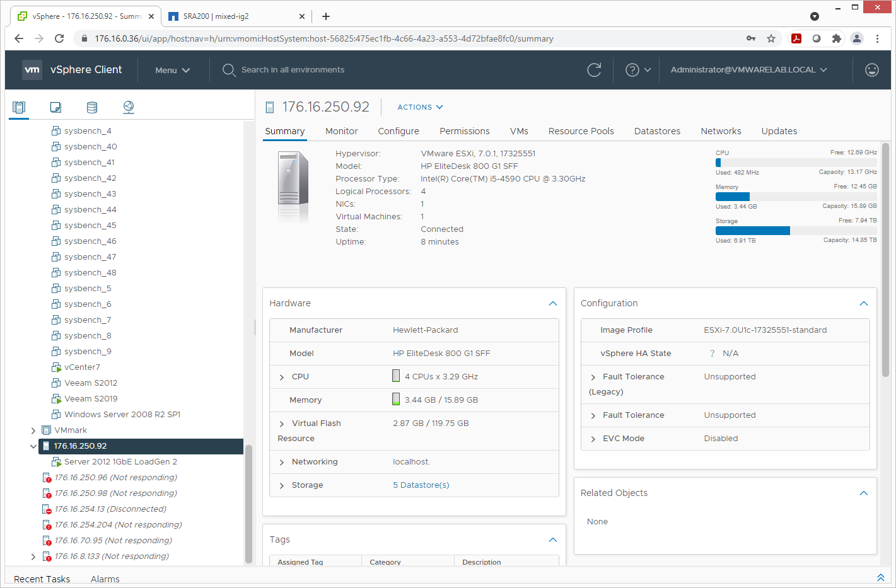
Task: Open the Administrator@VMWARELAB.LOCAL user menu
Action: click(748, 70)
